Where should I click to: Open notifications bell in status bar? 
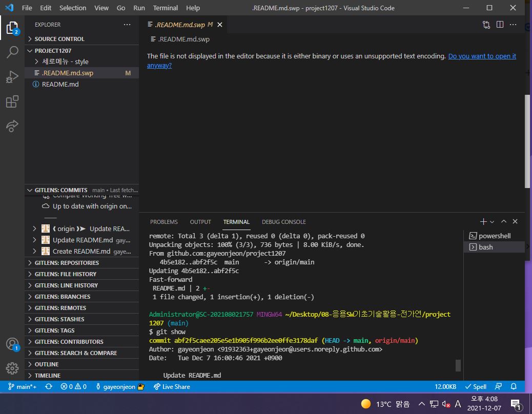pyautogui.click(x=514, y=387)
